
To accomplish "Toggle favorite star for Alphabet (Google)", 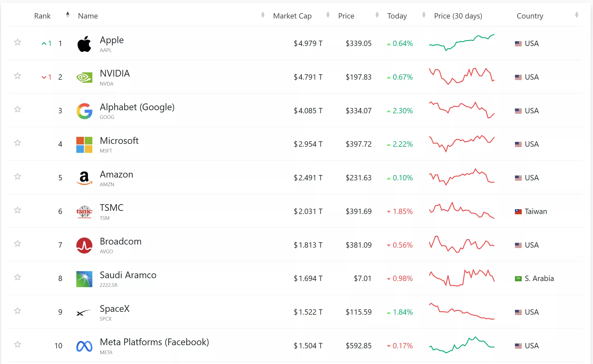I will pos(18,109).
